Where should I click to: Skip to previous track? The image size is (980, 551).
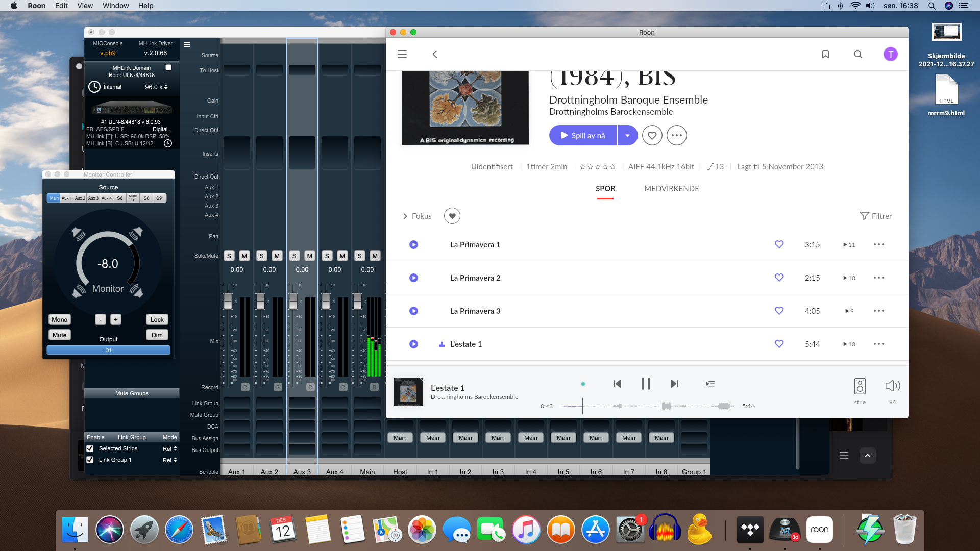(617, 384)
